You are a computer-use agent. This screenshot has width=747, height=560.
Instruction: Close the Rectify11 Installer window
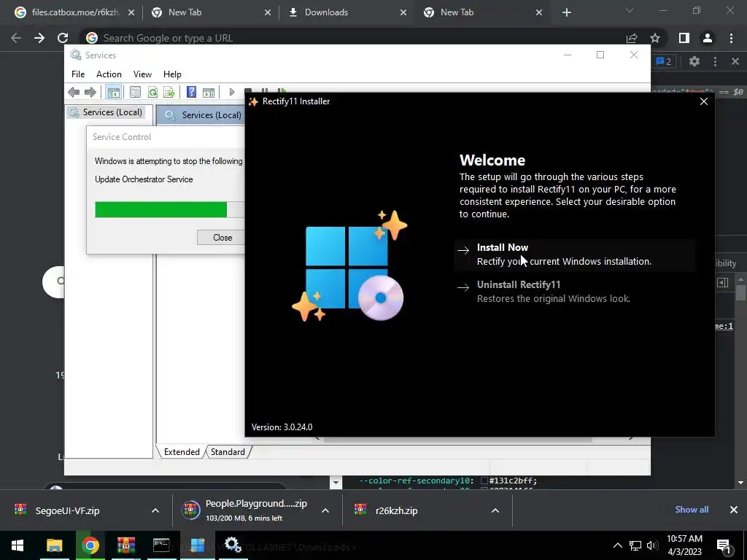tap(704, 101)
